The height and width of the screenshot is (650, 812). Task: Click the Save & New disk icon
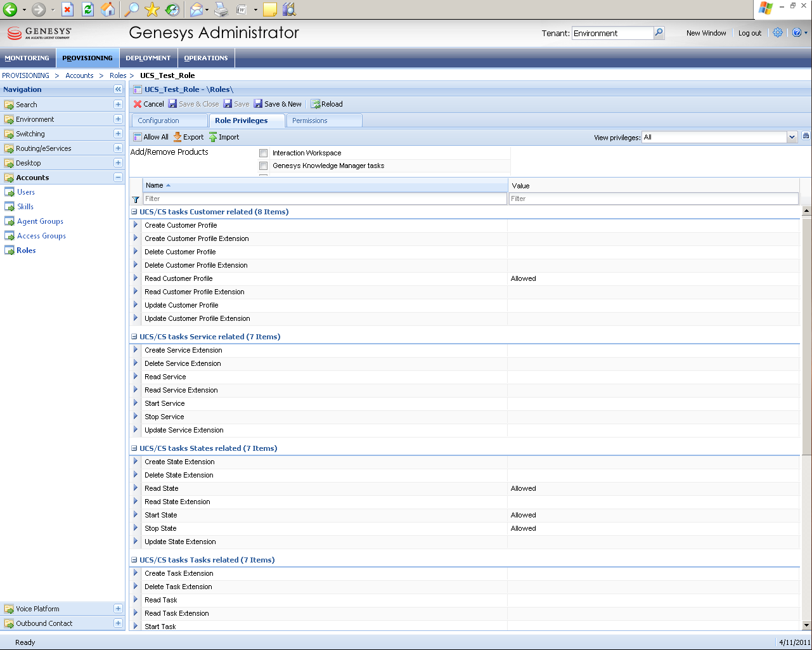point(258,104)
